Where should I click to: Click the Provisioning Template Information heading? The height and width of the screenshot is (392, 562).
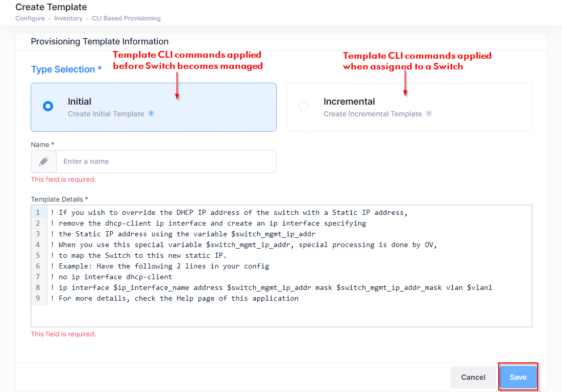tap(100, 41)
